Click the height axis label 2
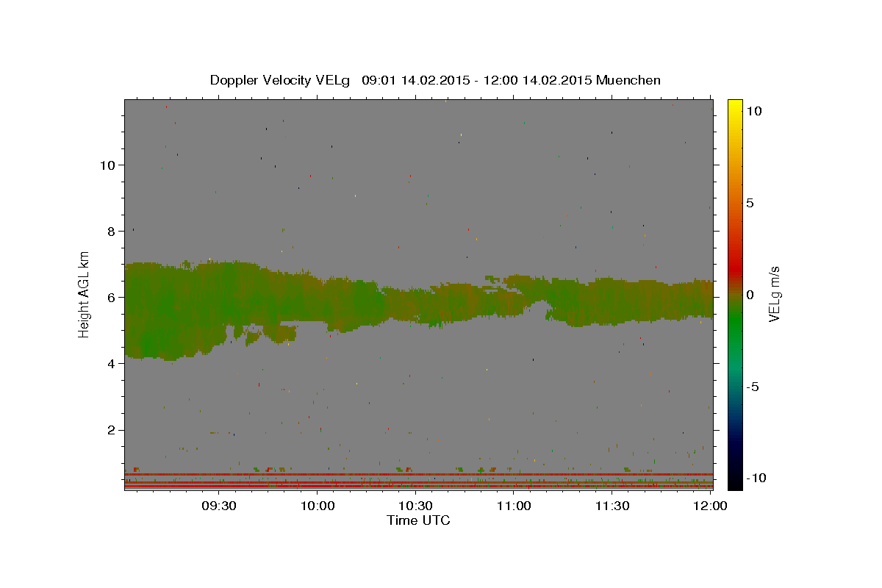The width and height of the screenshot is (882, 588). [x=111, y=430]
